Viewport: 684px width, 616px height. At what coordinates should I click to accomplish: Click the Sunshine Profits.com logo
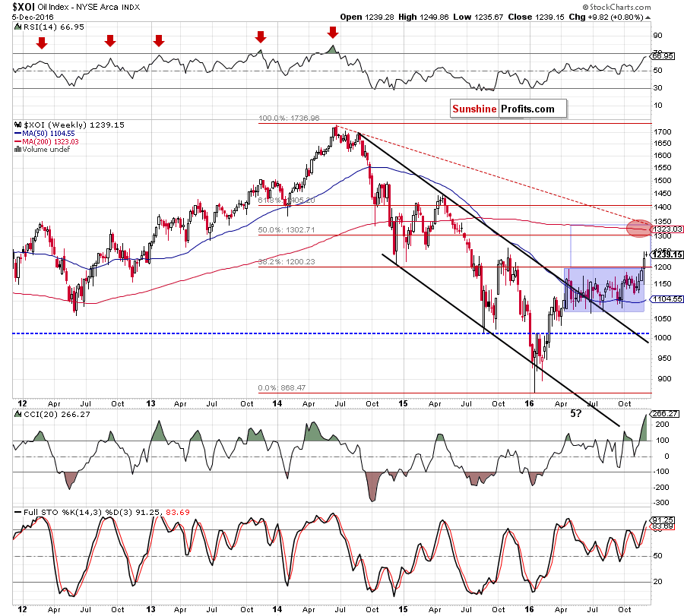click(x=508, y=109)
